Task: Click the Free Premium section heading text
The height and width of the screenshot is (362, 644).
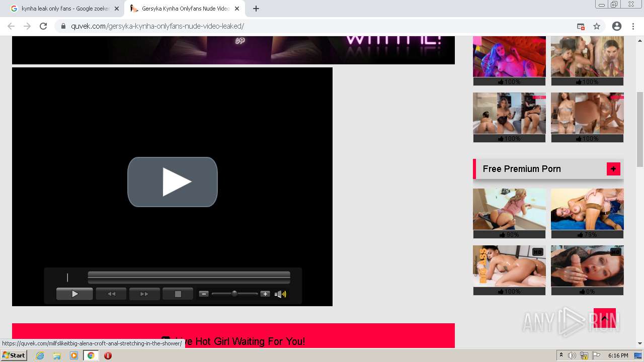Action: 522,169
